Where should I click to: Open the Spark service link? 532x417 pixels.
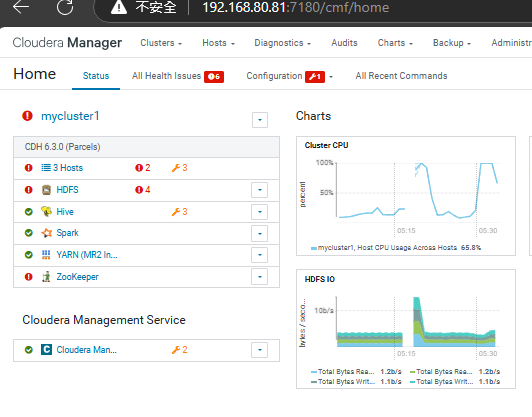[x=67, y=233]
